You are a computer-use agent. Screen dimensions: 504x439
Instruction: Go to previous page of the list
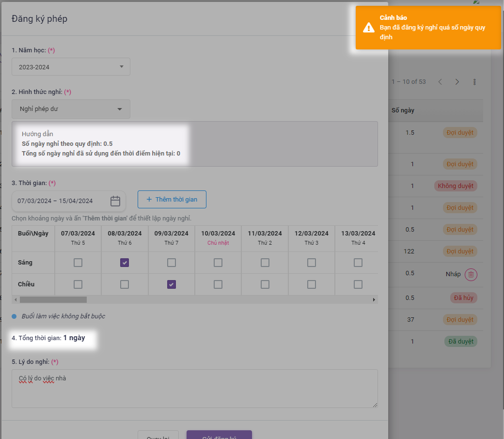(440, 82)
